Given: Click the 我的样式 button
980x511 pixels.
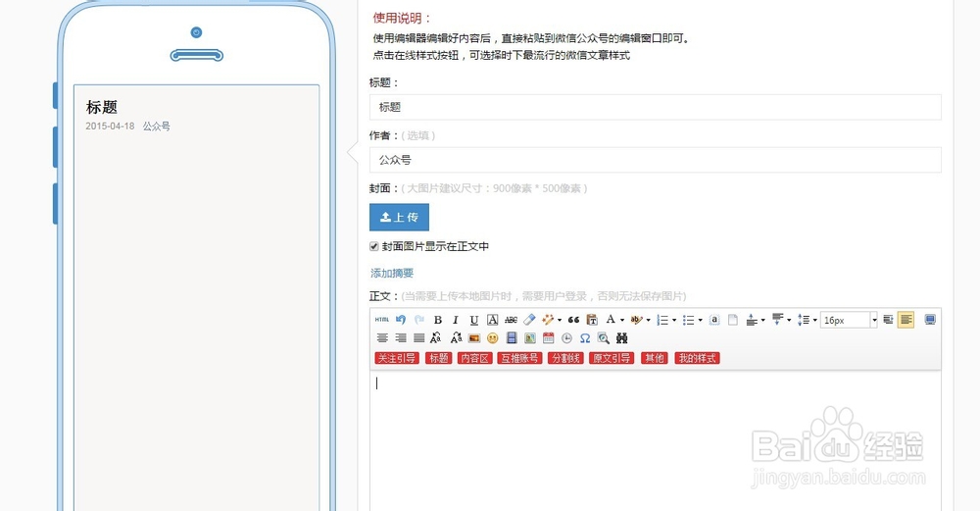Looking at the screenshot, I should pos(698,358).
